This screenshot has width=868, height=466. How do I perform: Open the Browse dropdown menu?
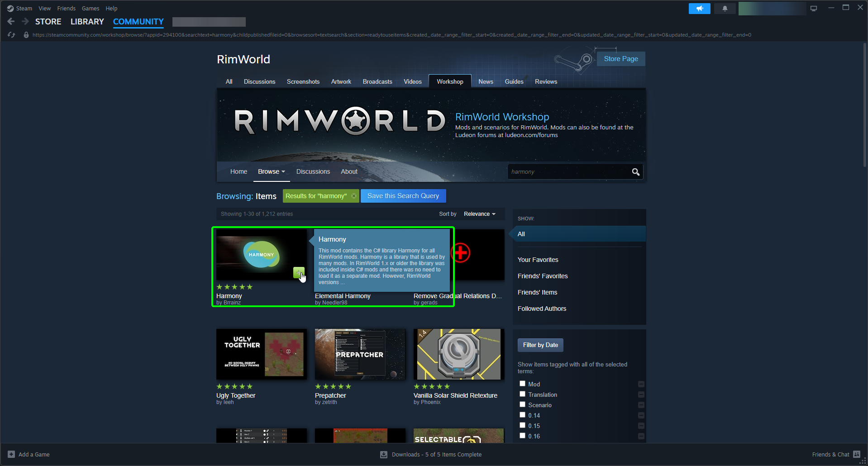(272, 172)
